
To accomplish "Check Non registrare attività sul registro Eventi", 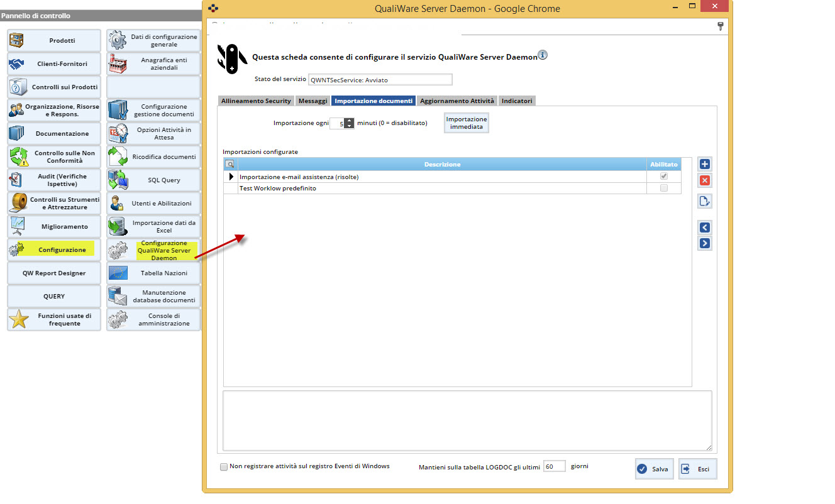I will click(224, 467).
